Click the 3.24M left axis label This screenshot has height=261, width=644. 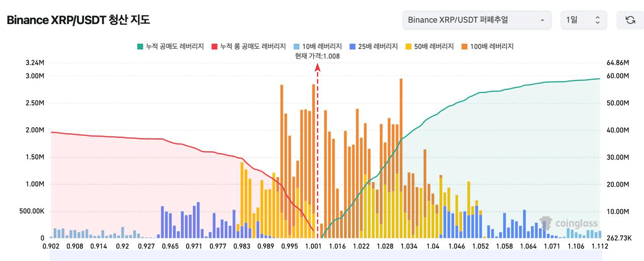pos(35,63)
